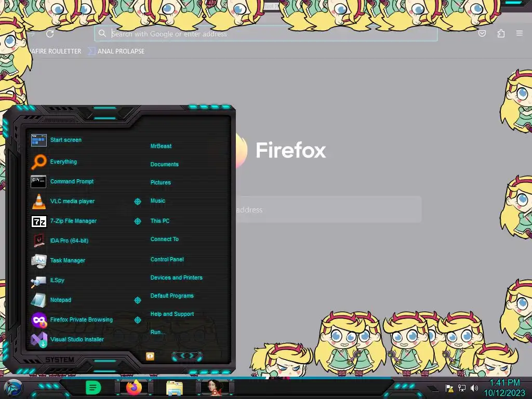
Task: Expand Notepad jump list arrow
Action: [x=137, y=300]
